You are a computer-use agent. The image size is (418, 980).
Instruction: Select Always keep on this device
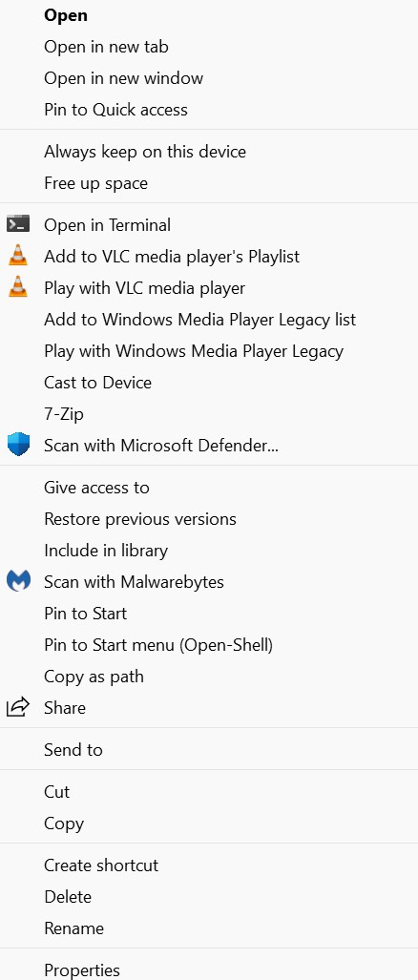click(x=209, y=152)
